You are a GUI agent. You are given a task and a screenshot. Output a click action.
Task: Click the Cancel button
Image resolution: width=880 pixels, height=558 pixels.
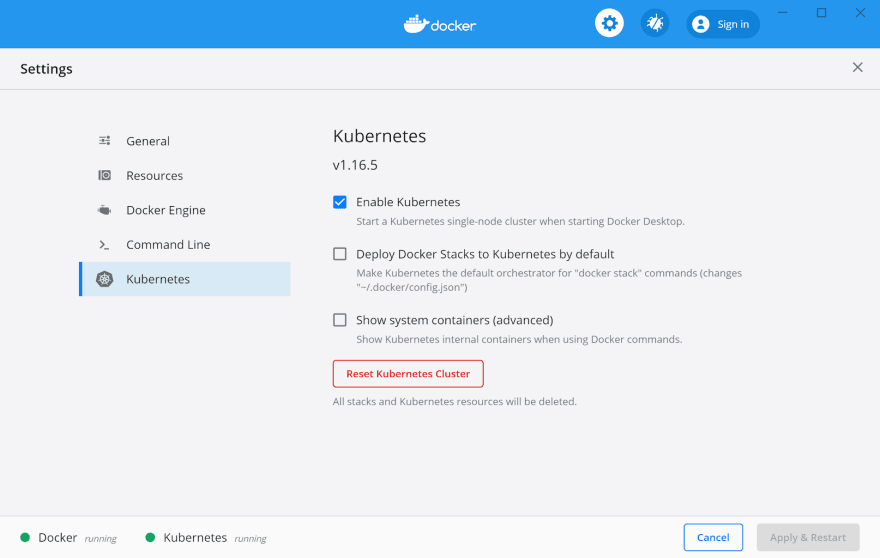pos(713,537)
